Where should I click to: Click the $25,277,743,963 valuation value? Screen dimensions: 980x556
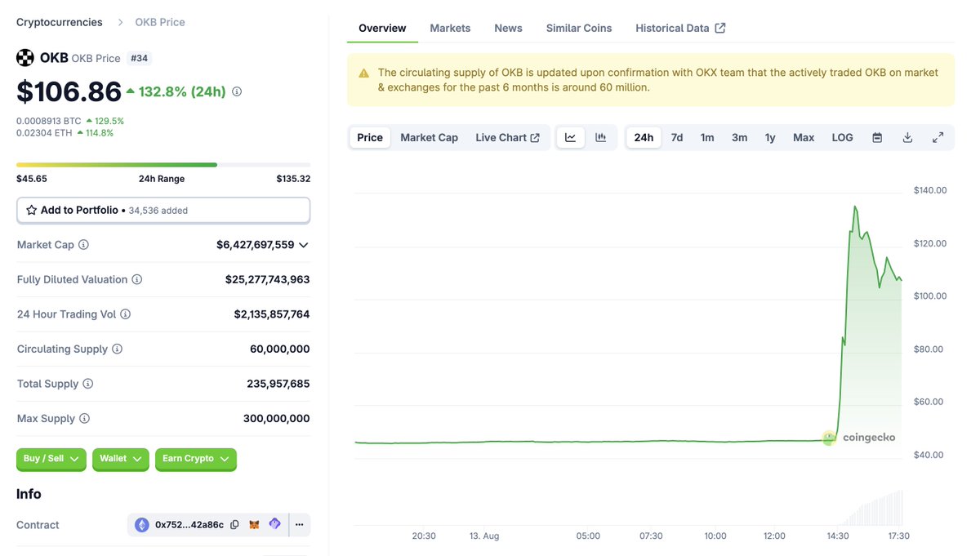[x=268, y=279]
